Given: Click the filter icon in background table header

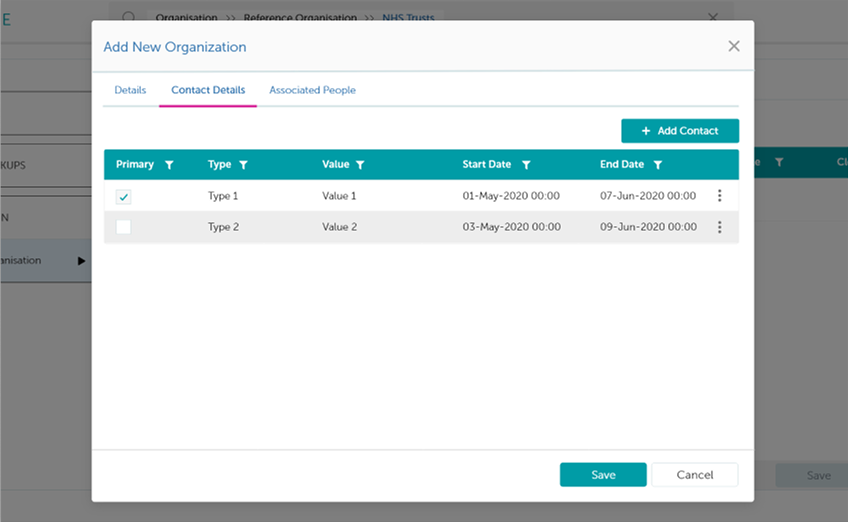Looking at the screenshot, I should tap(779, 162).
